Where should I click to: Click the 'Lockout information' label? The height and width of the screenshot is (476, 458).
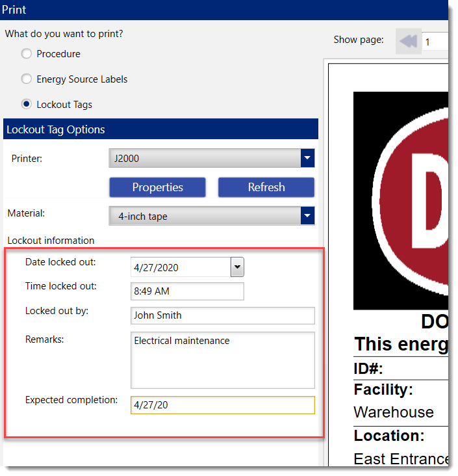(x=51, y=241)
